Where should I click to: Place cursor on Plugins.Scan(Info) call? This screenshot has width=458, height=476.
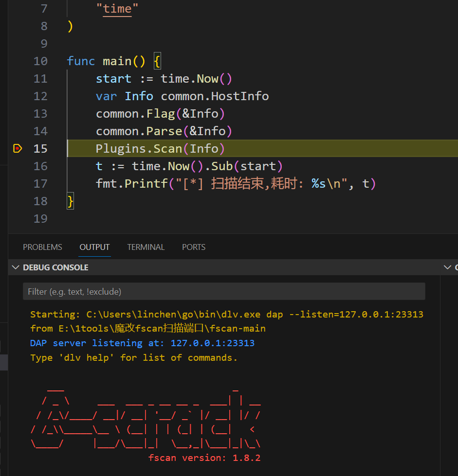160,149
